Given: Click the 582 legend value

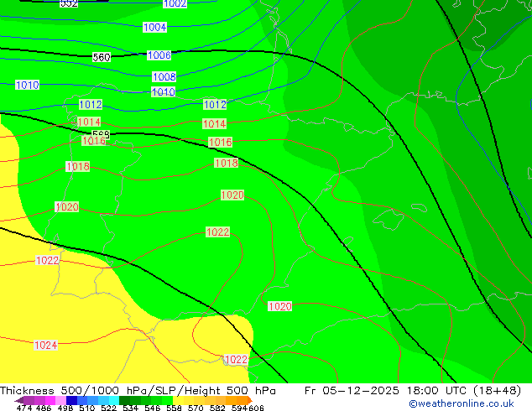Looking at the screenshot, I should coord(217,408).
